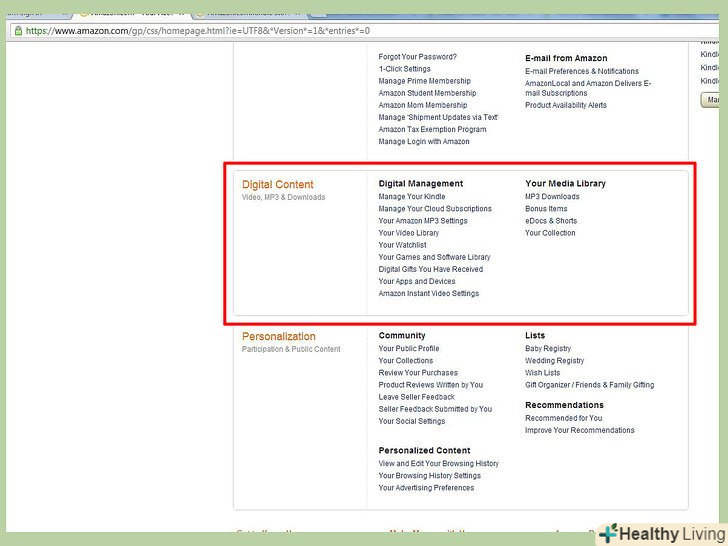
Task: Open Amazon Mom Membership
Action: tap(423, 105)
